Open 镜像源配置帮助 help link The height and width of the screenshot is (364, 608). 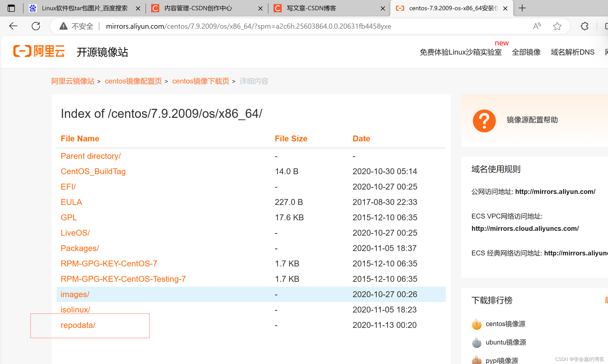532,120
